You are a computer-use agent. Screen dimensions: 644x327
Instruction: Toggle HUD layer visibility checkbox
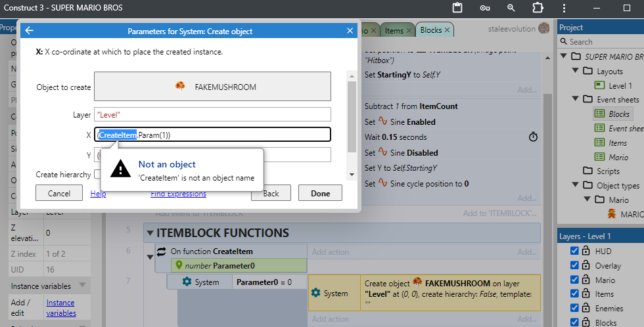coord(574,251)
